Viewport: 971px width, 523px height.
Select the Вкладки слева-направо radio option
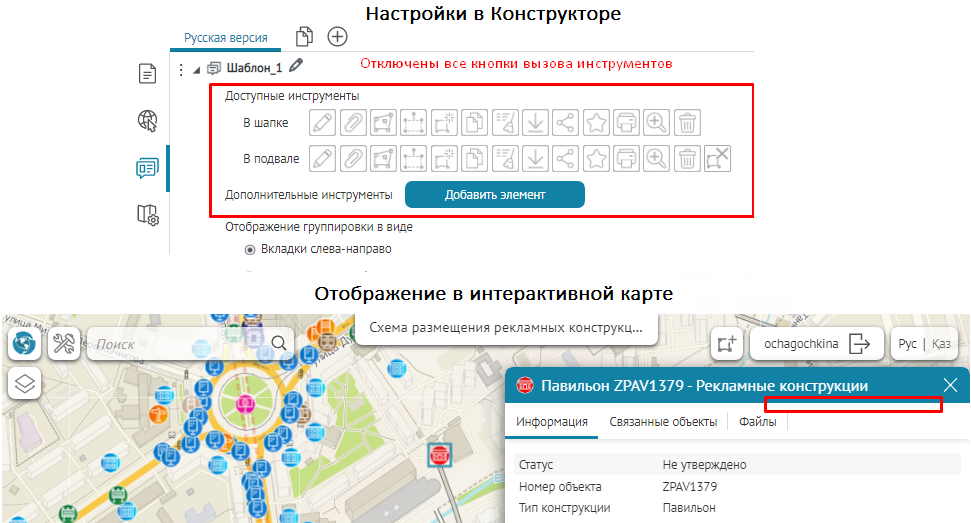pos(250,248)
